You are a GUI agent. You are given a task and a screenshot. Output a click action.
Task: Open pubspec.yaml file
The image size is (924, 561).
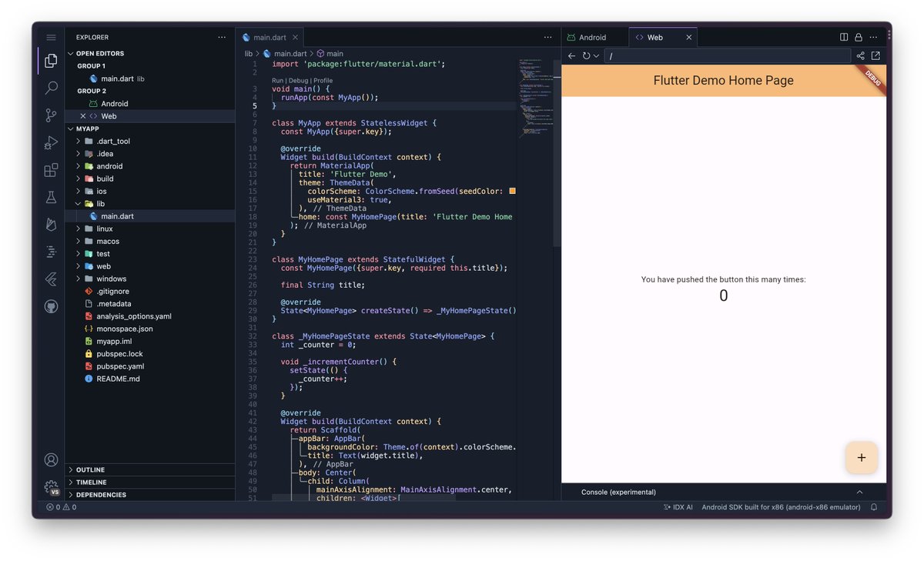click(119, 366)
